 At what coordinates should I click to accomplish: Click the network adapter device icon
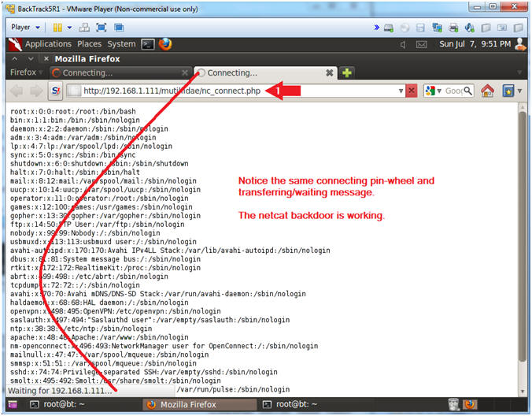(437, 28)
